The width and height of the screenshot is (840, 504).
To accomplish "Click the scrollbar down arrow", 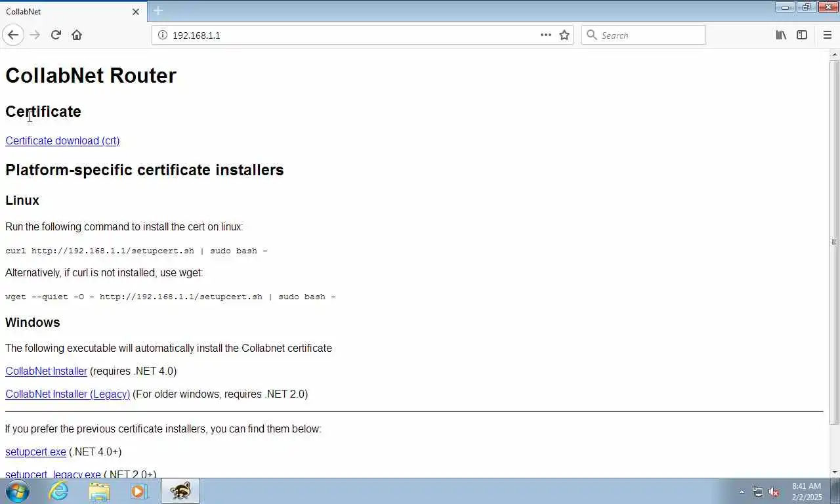I will click(x=834, y=472).
